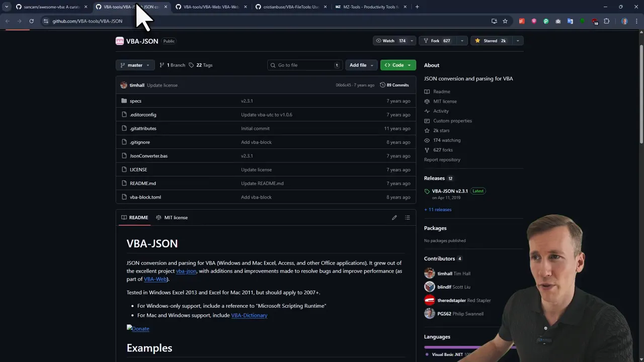Click the Report repository link
The image size is (644, 362).
click(x=442, y=160)
